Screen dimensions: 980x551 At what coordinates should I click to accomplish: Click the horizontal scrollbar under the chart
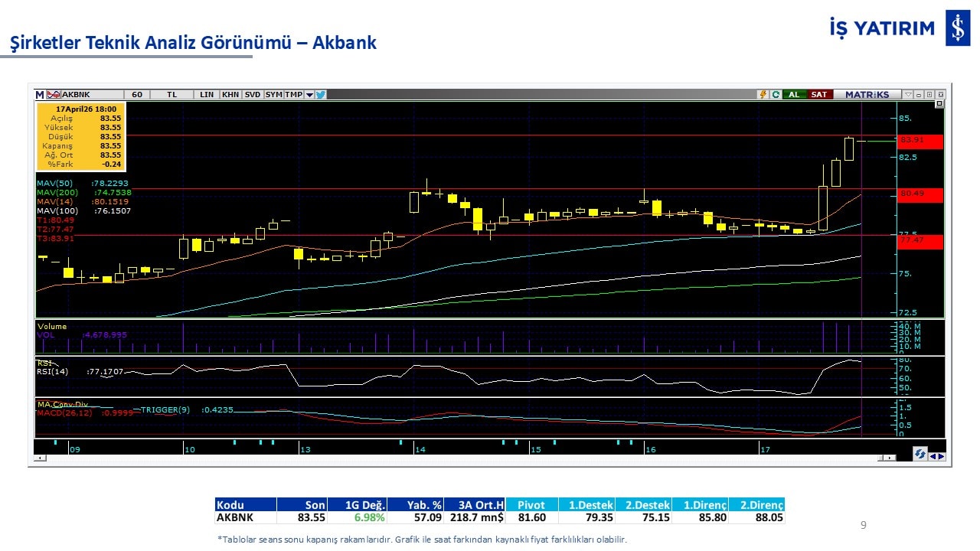click(x=459, y=458)
